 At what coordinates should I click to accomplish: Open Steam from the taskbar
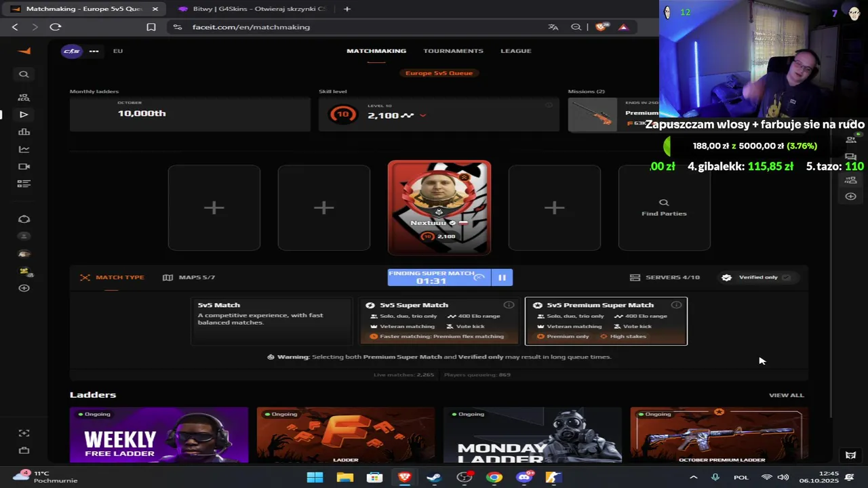point(434,477)
